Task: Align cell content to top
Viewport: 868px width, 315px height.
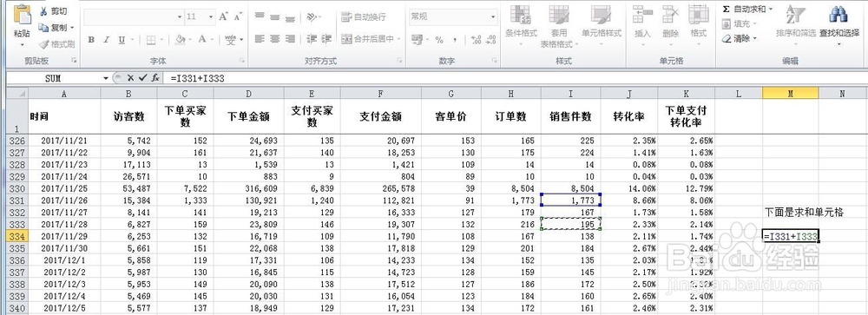Action: tap(260, 16)
